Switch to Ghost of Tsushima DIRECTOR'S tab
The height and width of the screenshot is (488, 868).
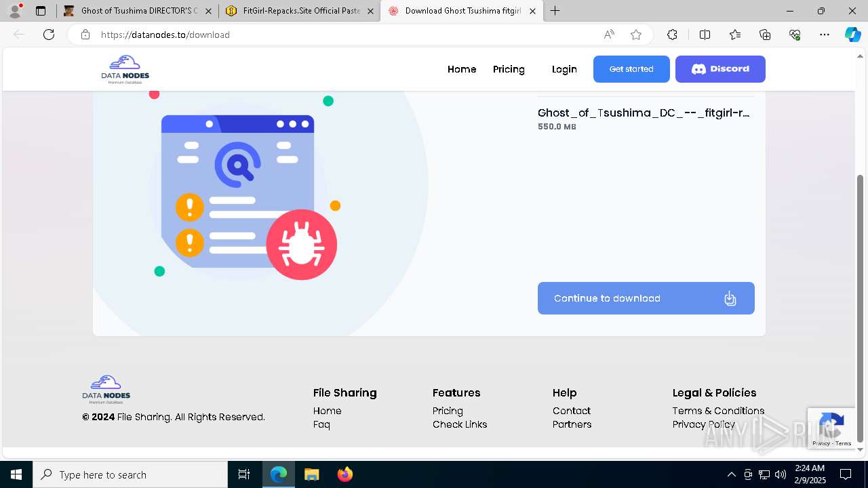(138, 11)
